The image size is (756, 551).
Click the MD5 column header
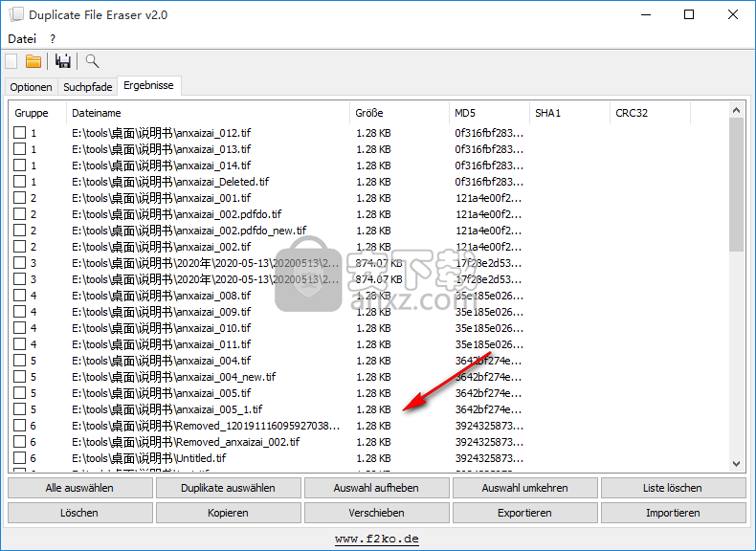pos(489,113)
